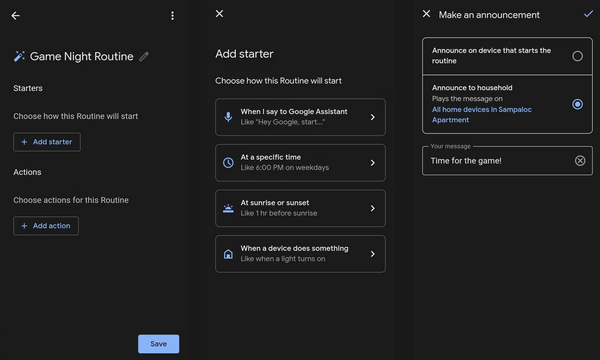Image resolution: width=600 pixels, height=360 pixels.
Task: Select Announce to household radio button
Action: [577, 104]
